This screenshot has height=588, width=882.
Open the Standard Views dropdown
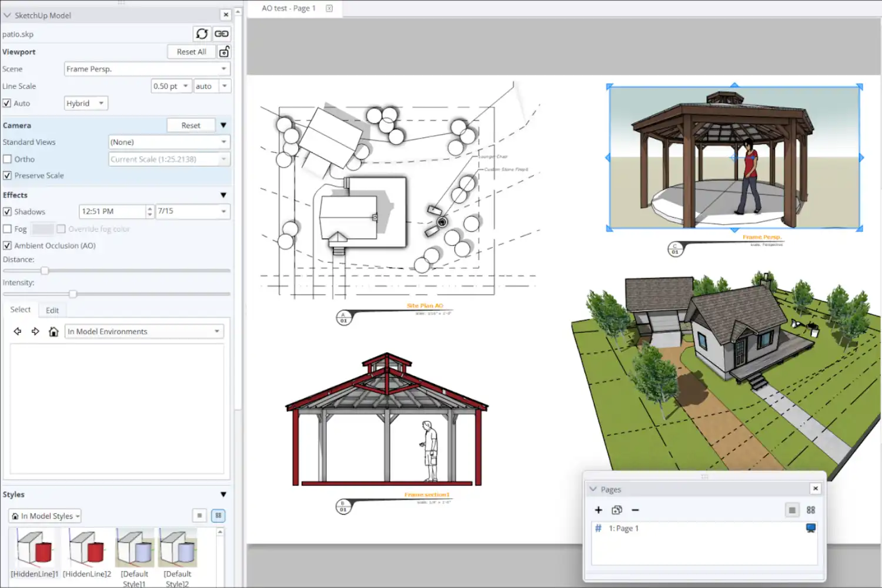[169, 142]
